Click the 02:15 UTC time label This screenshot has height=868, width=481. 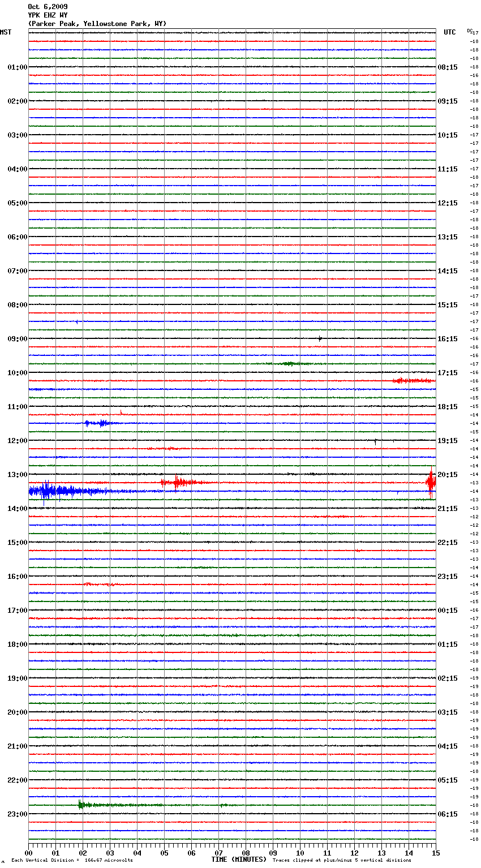[x=448, y=678]
